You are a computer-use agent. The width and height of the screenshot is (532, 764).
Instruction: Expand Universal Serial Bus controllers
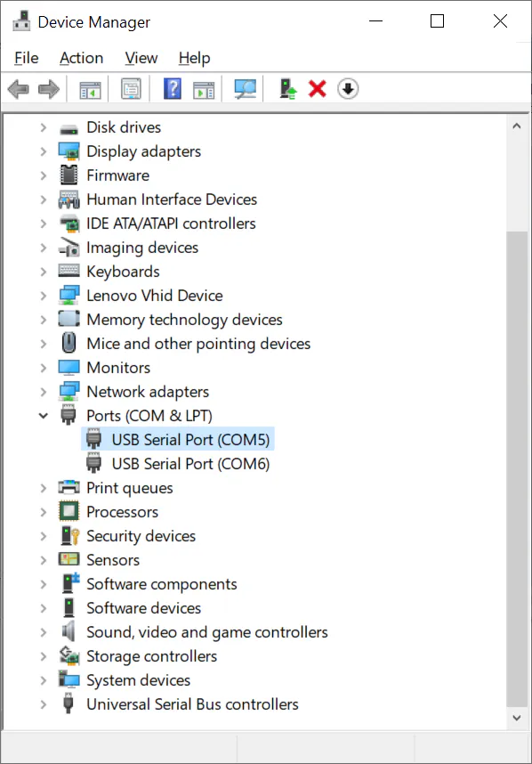tap(44, 704)
